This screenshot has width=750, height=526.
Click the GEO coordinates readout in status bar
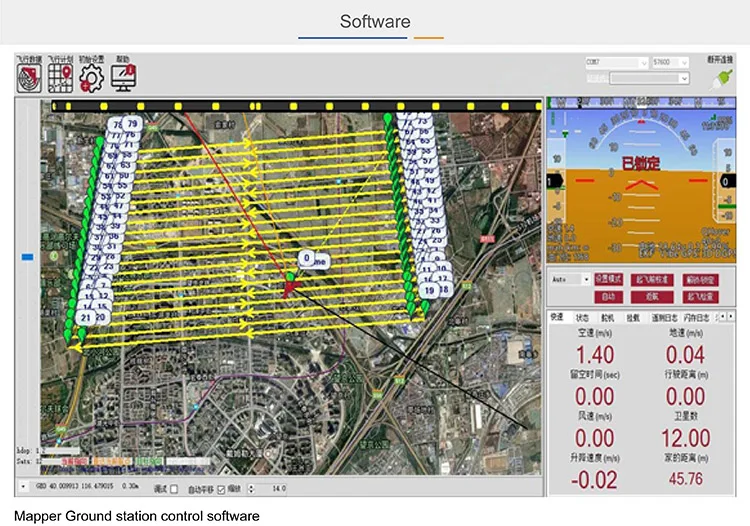point(87,487)
